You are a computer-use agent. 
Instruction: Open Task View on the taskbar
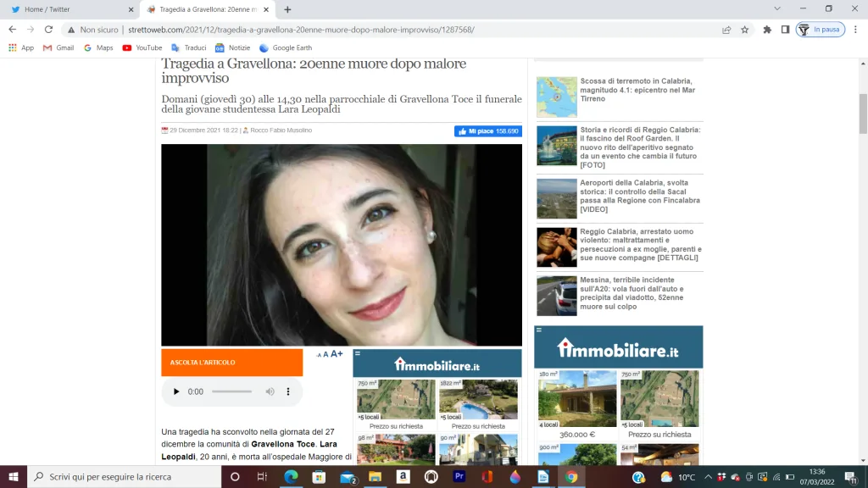click(x=263, y=476)
